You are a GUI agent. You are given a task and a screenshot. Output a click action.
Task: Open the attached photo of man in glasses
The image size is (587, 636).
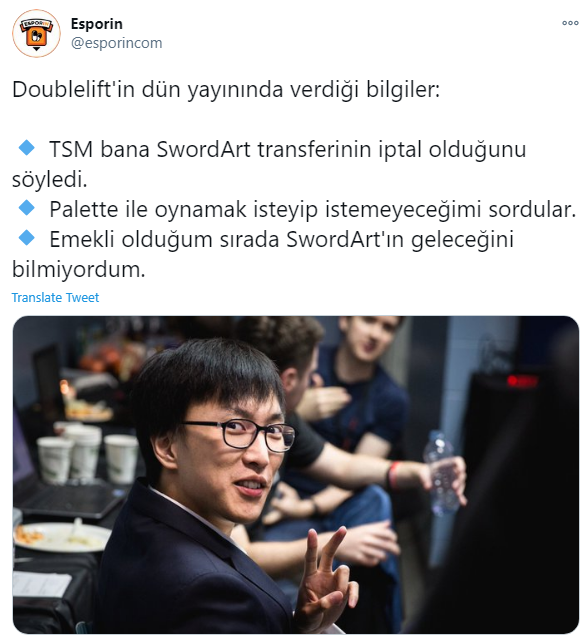pos(296,475)
